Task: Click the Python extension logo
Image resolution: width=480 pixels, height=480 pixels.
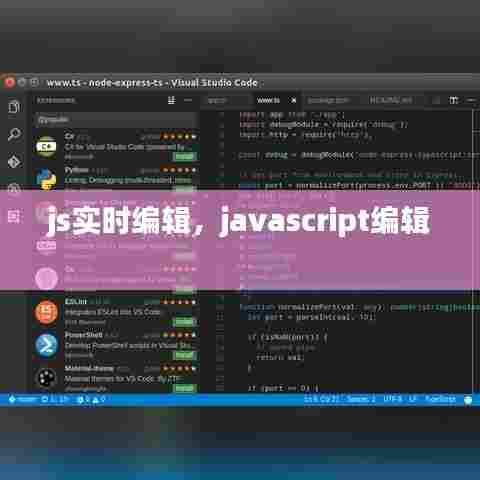Action: point(46,179)
